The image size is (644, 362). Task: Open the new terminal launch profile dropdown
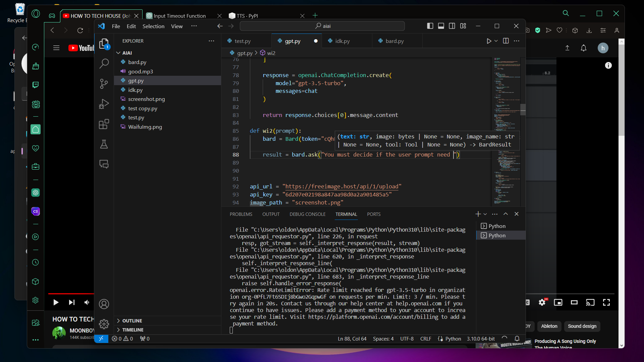(x=485, y=214)
